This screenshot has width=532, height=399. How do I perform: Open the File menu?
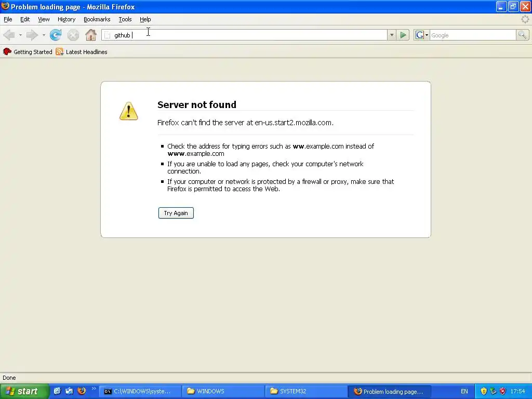click(x=8, y=19)
